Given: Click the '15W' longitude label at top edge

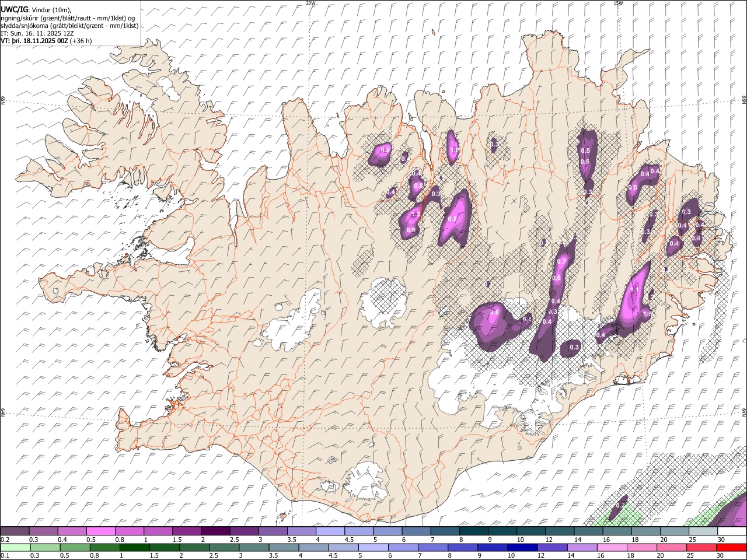Looking at the screenshot, I should click(x=618, y=3).
